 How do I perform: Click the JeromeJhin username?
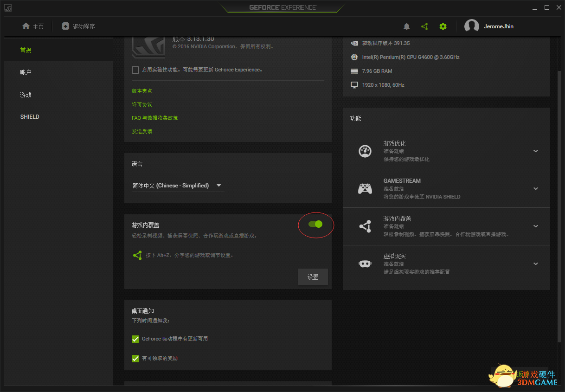pos(499,26)
